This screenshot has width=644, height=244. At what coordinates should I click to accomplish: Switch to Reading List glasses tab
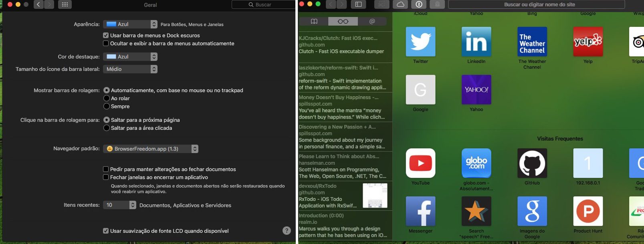343,21
